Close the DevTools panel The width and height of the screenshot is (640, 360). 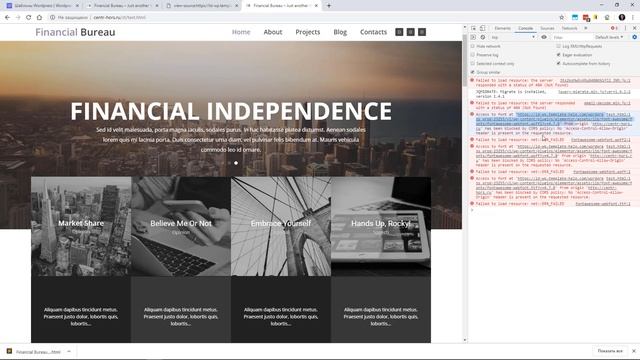point(634,28)
